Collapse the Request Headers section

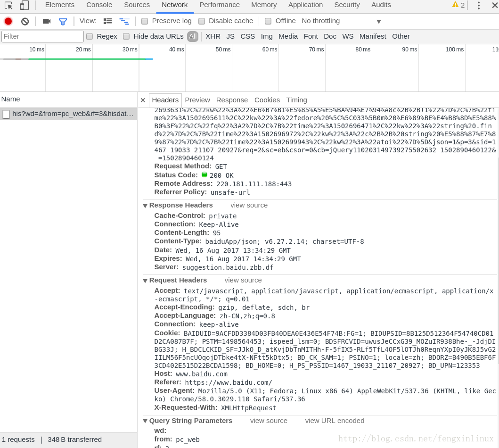coord(145,281)
